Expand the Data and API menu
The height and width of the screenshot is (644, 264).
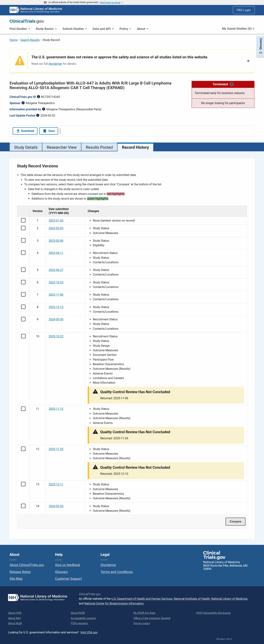[103, 29]
